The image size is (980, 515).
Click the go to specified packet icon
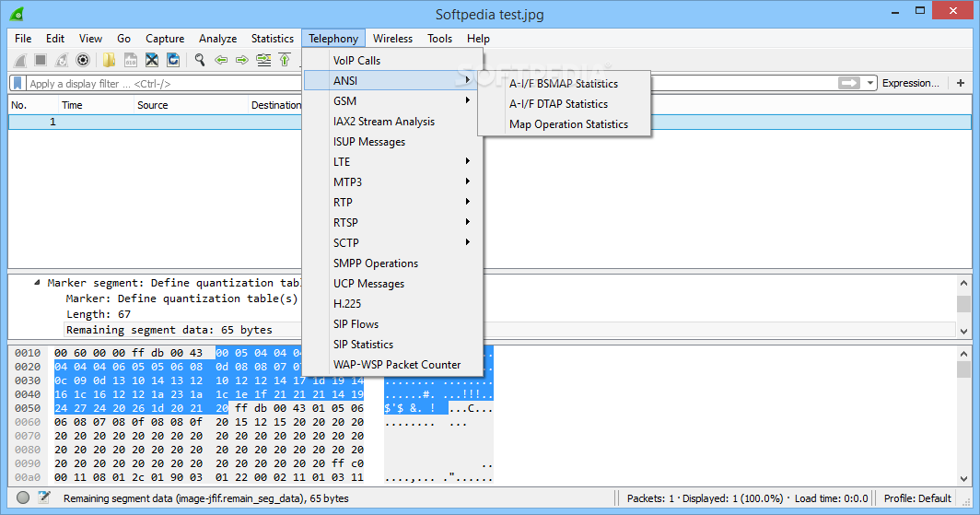pos(263,60)
